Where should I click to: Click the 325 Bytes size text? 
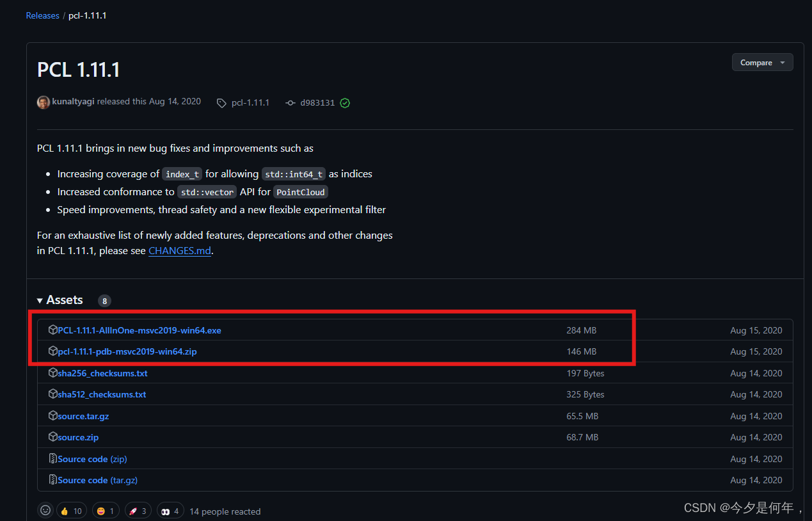click(585, 394)
